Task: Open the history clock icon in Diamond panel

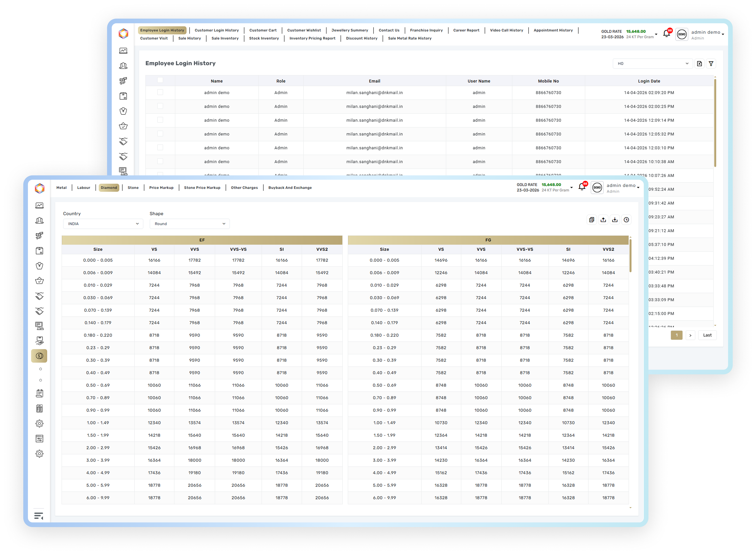Action: (x=626, y=220)
